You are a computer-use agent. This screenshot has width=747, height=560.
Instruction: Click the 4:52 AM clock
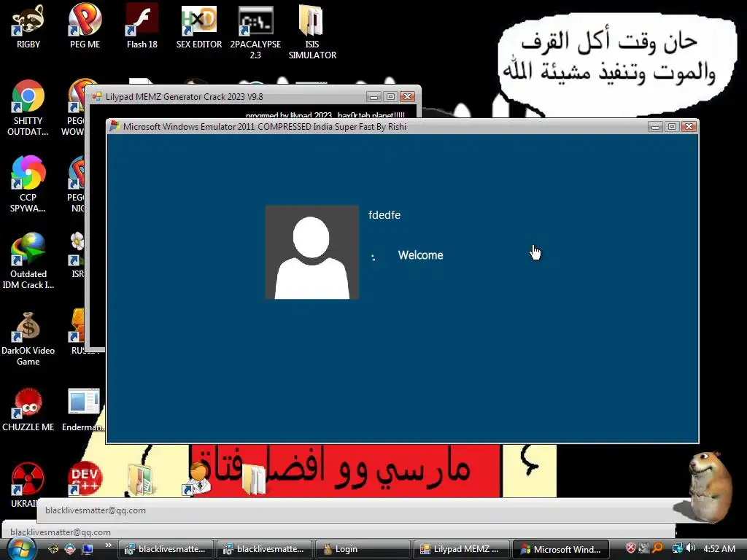(719, 548)
